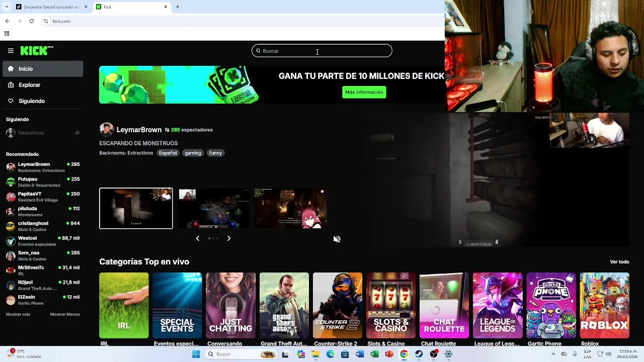Screen dimensions: 644x362
Task: Open recommended channel ElZeein
Action: pyautogui.click(x=43, y=300)
